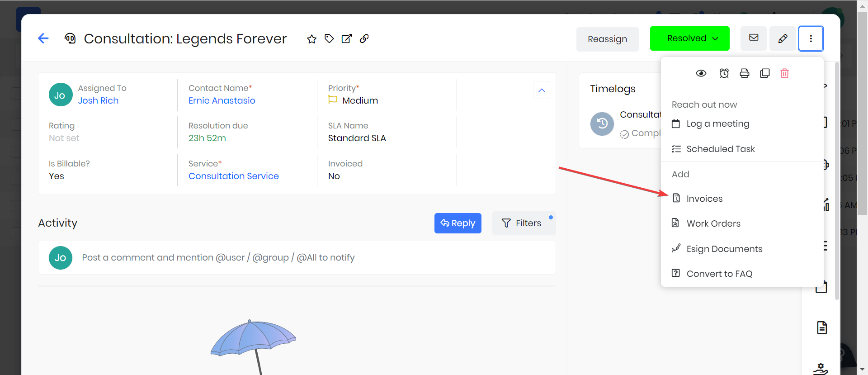Click the alarm clock reminder icon
The height and width of the screenshot is (375, 868).
click(724, 73)
